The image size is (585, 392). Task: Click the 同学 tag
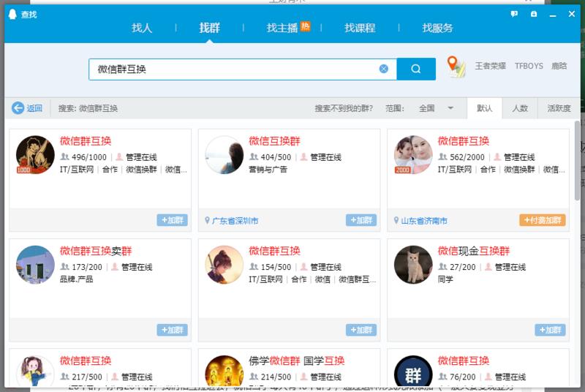[445, 279]
